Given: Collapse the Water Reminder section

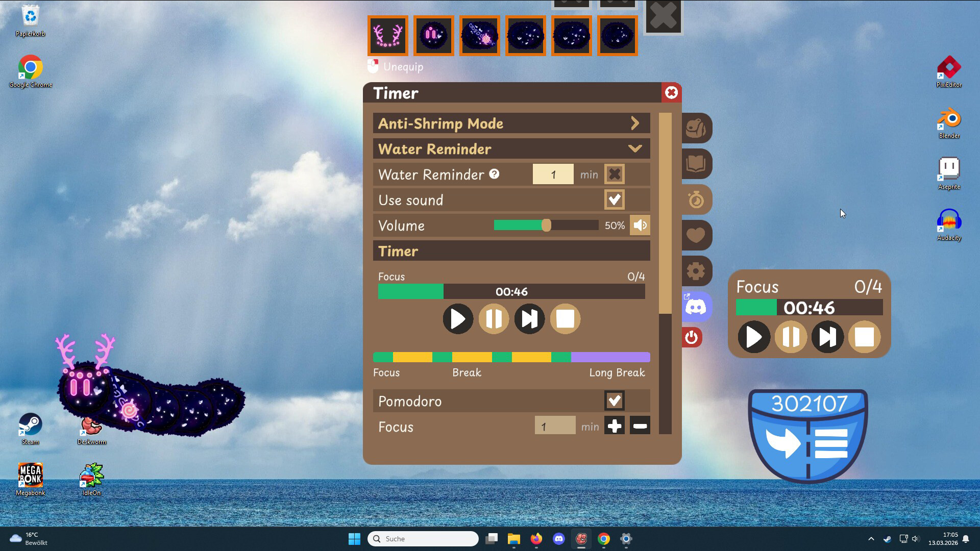Looking at the screenshot, I should (635, 148).
